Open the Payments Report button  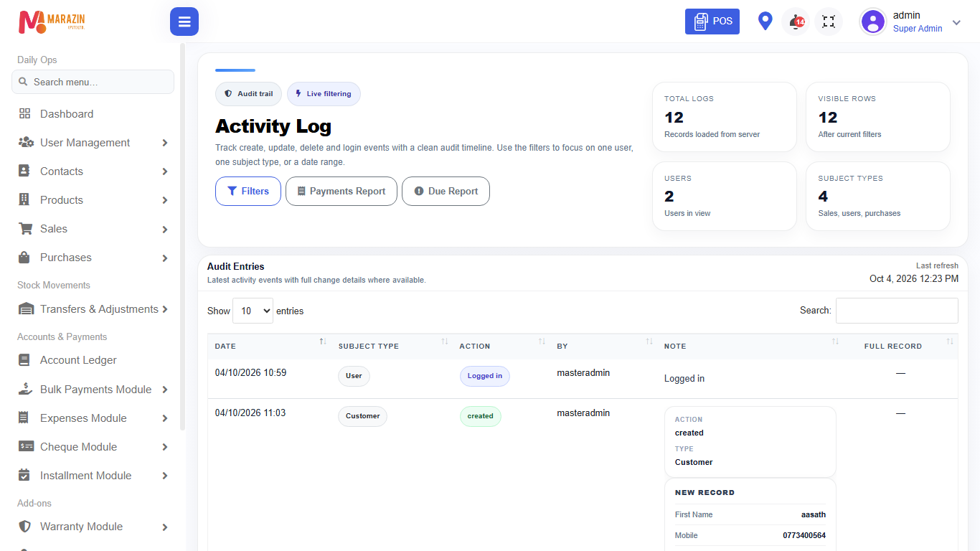341,192
